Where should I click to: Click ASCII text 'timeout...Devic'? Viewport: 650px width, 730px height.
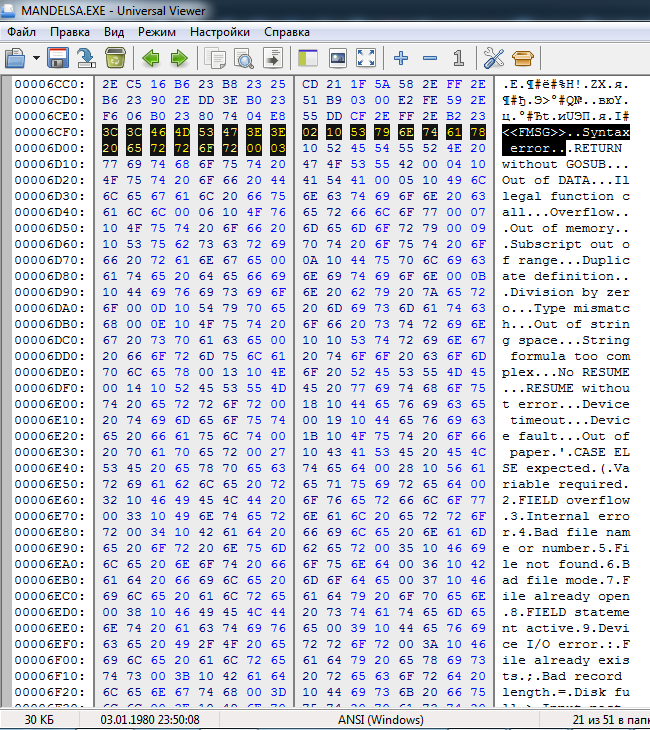click(x=570, y=420)
